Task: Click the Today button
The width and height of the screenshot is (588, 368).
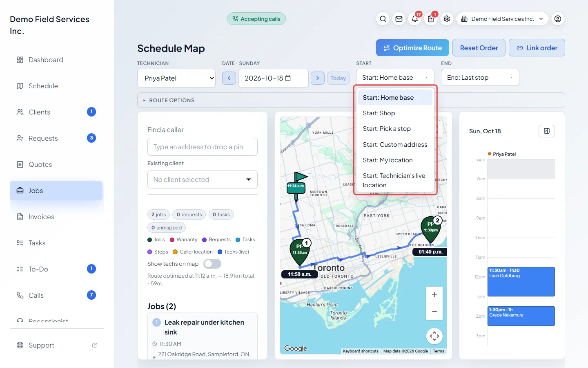Action: 338,78
